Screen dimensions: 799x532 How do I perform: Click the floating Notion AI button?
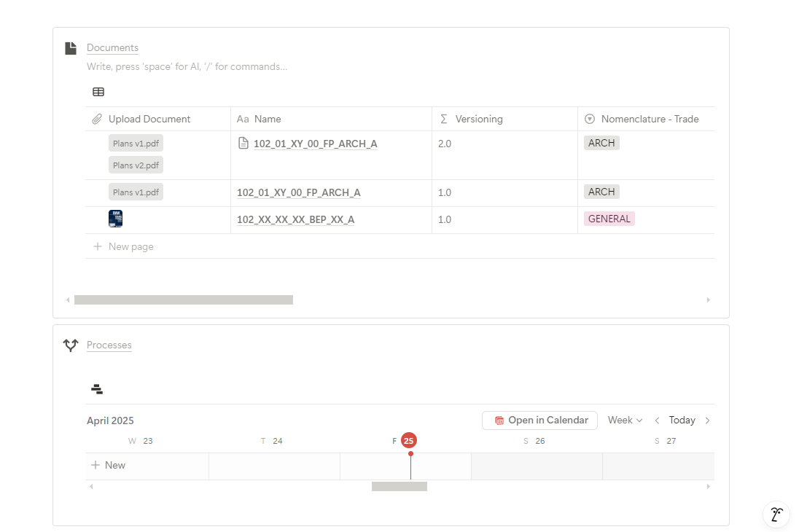pos(776,515)
